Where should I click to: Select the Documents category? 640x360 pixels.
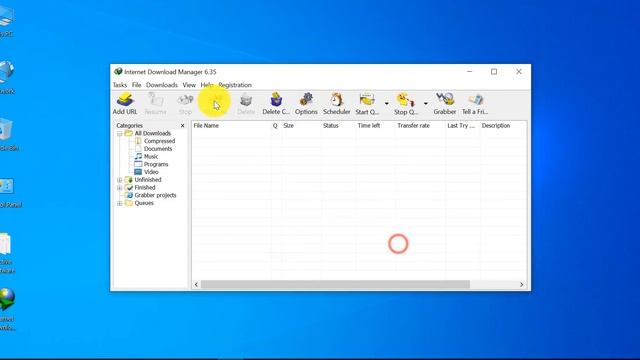click(x=158, y=149)
